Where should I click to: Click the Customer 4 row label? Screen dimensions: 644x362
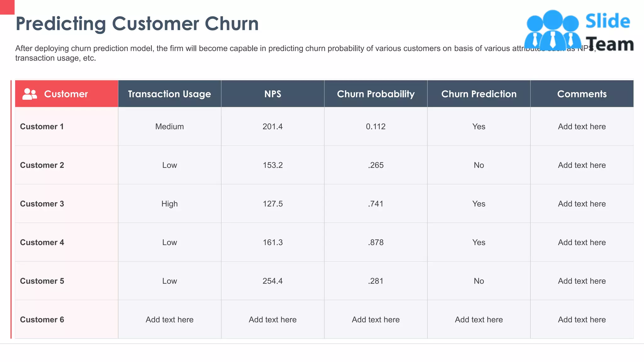click(42, 243)
